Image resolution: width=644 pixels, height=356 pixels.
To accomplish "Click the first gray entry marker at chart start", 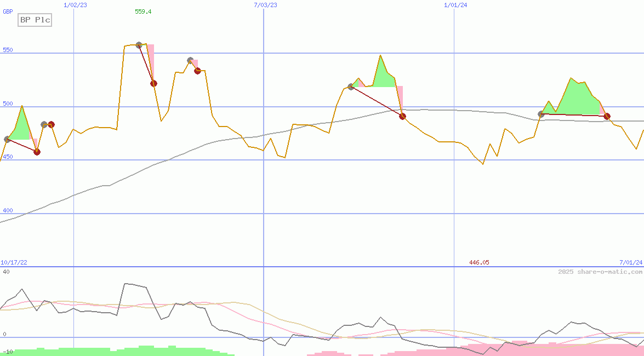I will [x=7, y=139].
